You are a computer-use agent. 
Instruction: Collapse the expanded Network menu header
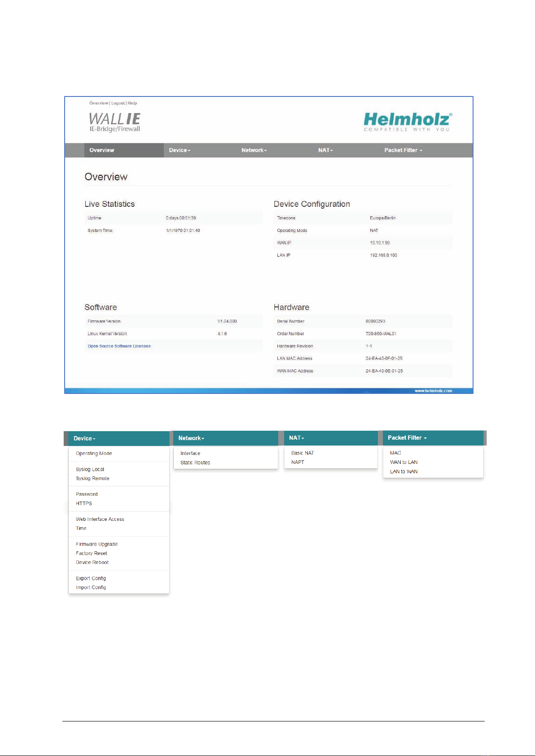(x=225, y=438)
